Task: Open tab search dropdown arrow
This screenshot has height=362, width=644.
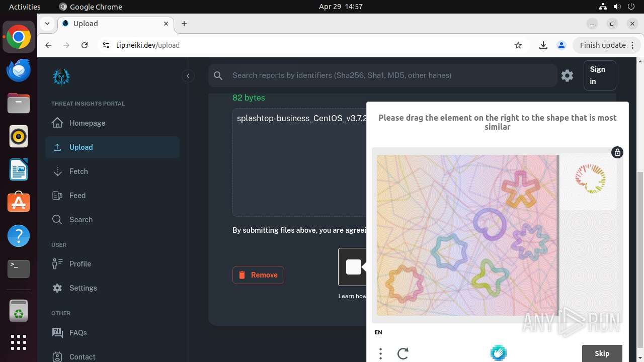Action: (47, 23)
